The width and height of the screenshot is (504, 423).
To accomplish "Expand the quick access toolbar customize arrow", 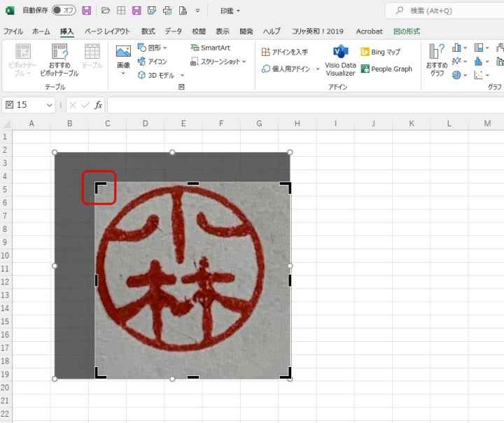I will (197, 11).
